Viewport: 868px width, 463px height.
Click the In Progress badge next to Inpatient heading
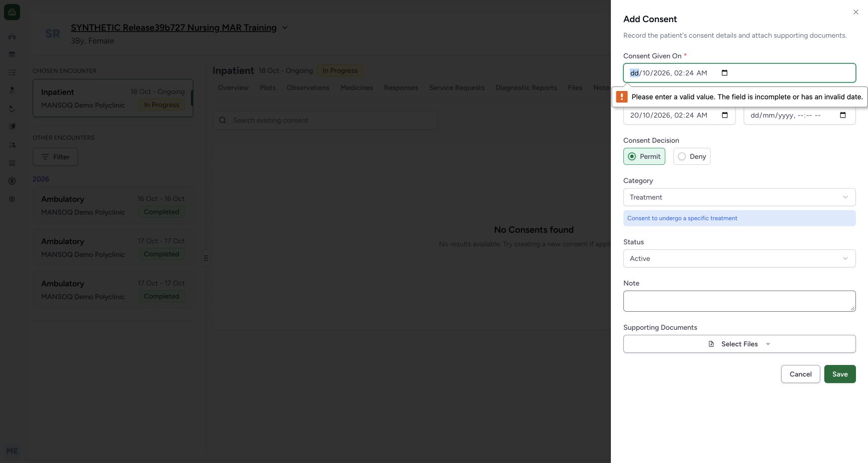pos(340,70)
